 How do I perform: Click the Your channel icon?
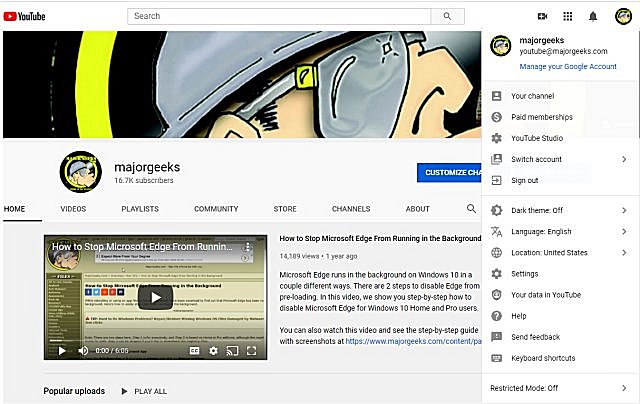496,96
